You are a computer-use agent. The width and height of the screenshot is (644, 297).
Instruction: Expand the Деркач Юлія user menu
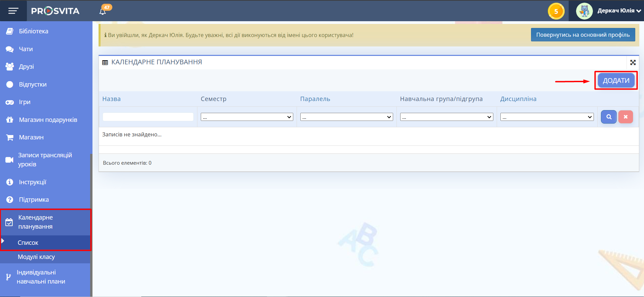(619, 11)
